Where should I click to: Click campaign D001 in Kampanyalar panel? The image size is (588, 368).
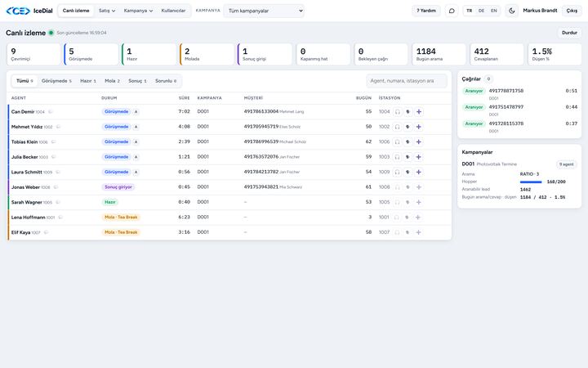point(468,164)
